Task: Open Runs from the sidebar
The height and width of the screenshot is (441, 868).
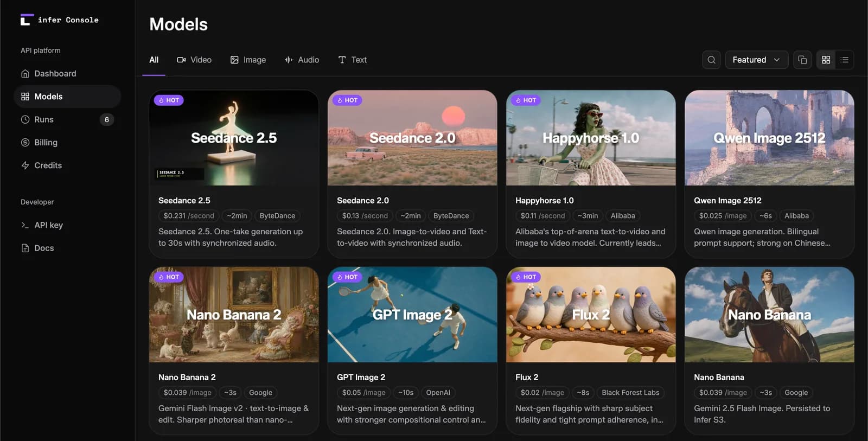Action: 67,119
